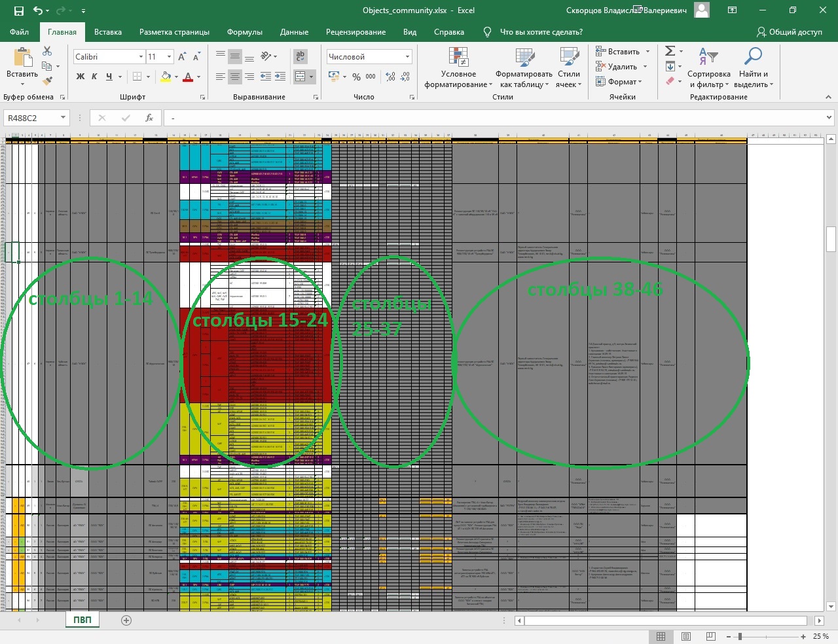This screenshot has height=644, width=838.
Task: Open Форматировать как таблицу gallery
Action: (x=524, y=67)
